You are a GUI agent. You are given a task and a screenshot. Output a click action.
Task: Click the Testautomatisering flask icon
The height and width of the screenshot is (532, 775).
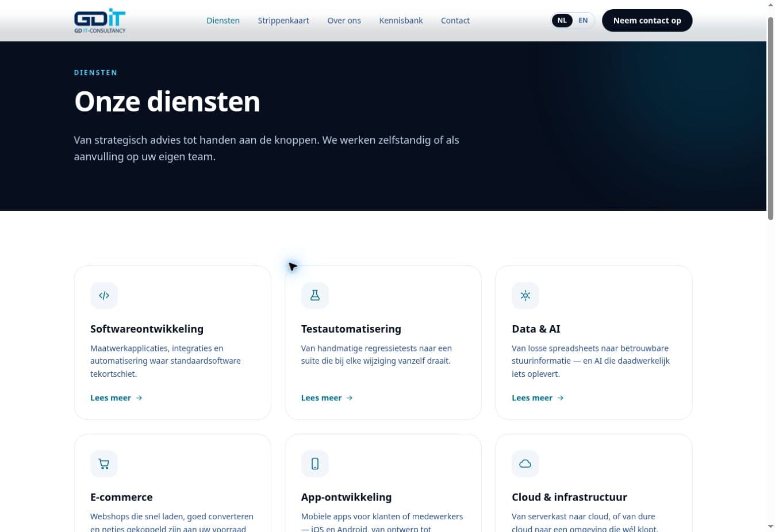click(x=315, y=295)
